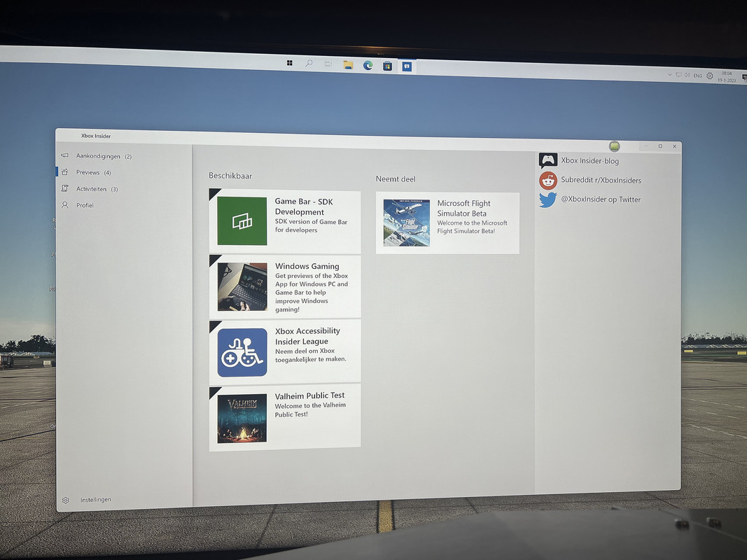Open Microsoft Flight Simulator Beta card
The image size is (747, 560).
(x=447, y=223)
